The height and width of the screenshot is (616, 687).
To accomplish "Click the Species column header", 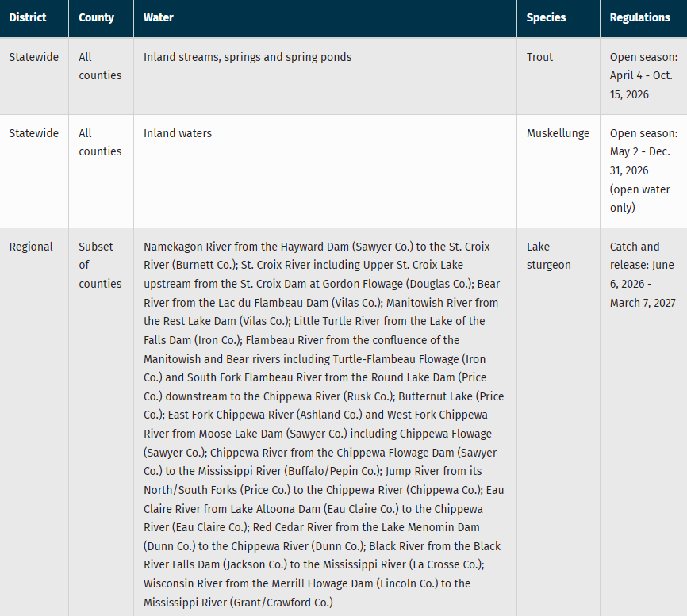I will (x=546, y=17).
